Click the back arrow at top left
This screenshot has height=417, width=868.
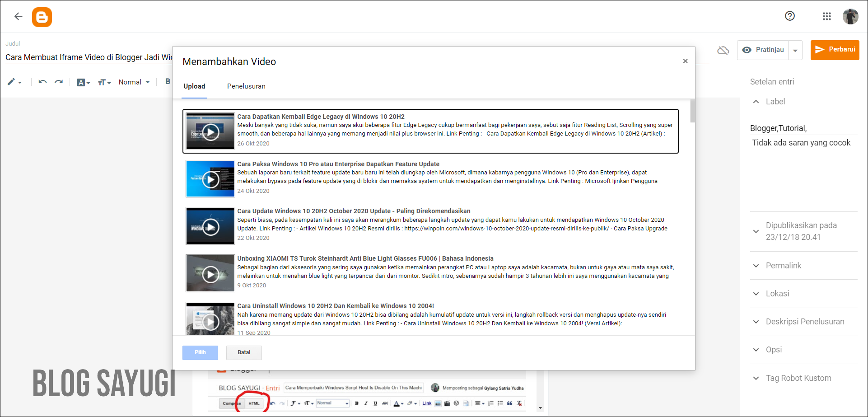(x=18, y=16)
